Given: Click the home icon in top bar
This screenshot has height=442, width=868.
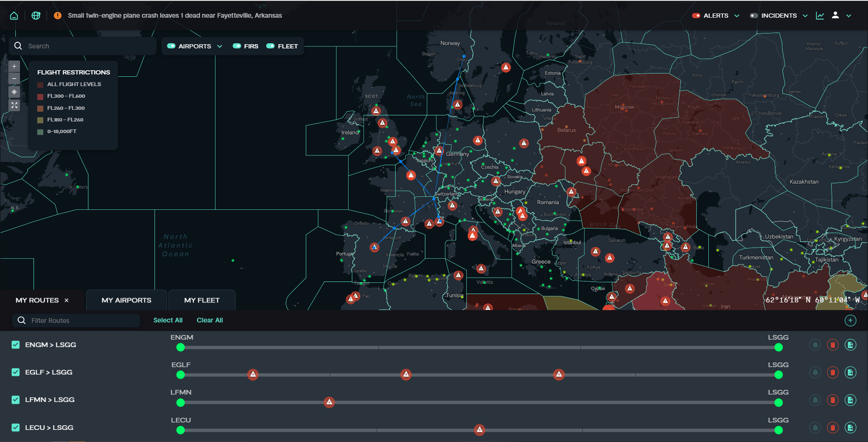Looking at the screenshot, I should point(14,15).
